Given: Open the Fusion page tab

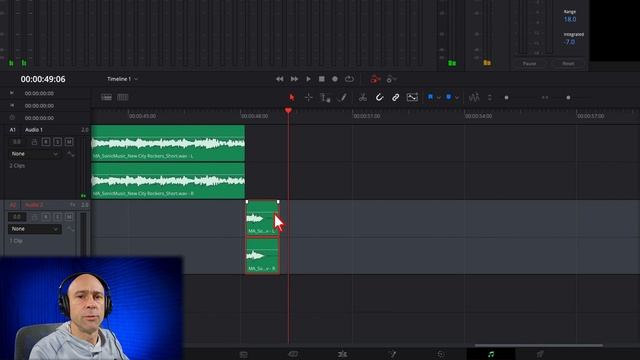Looking at the screenshot, I should pos(392,354).
